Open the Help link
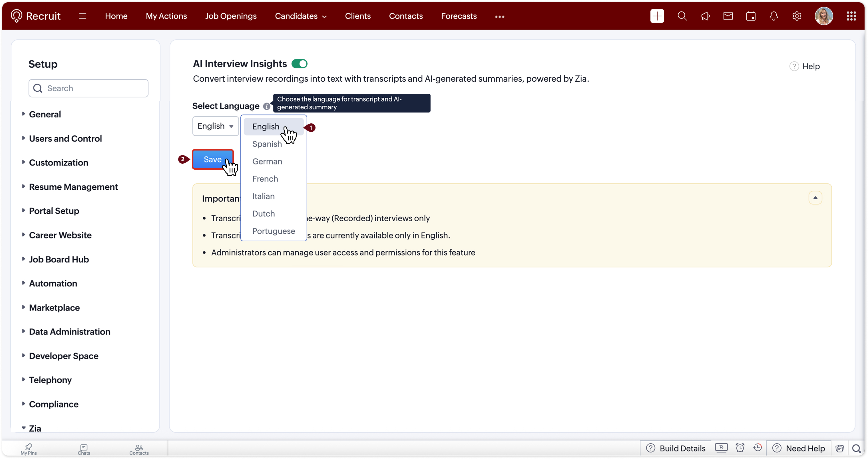 [x=805, y=66]
